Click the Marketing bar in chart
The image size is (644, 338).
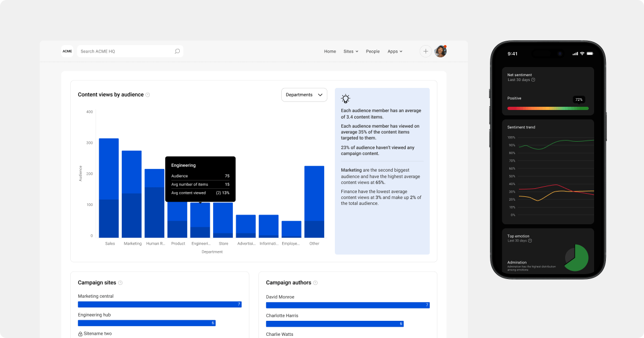coord(131,194)
